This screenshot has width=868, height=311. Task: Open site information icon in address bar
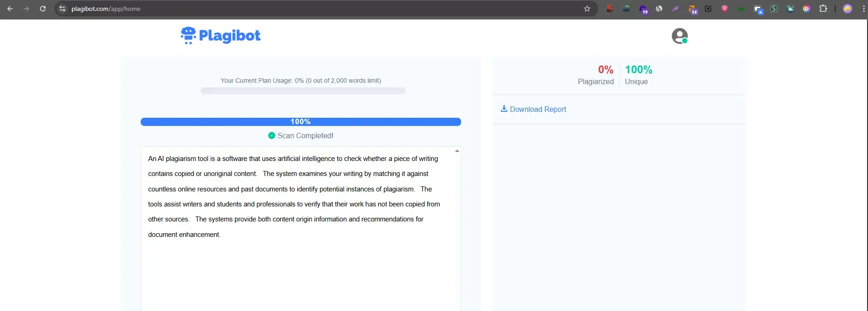click(x=63, y=9)
